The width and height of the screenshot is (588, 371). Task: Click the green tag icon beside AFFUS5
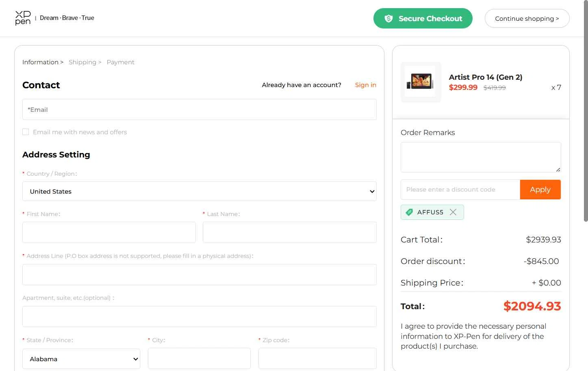coord(409,212)
